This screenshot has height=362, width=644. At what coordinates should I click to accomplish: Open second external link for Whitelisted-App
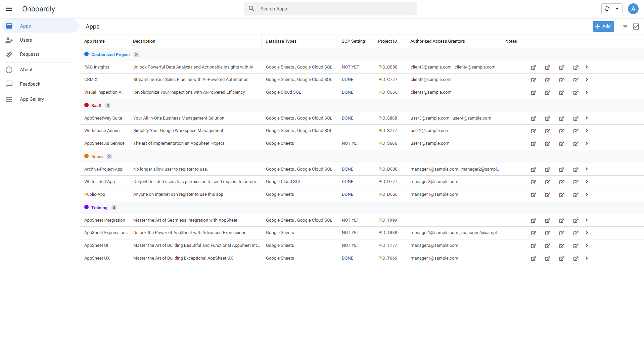[547, 182]
